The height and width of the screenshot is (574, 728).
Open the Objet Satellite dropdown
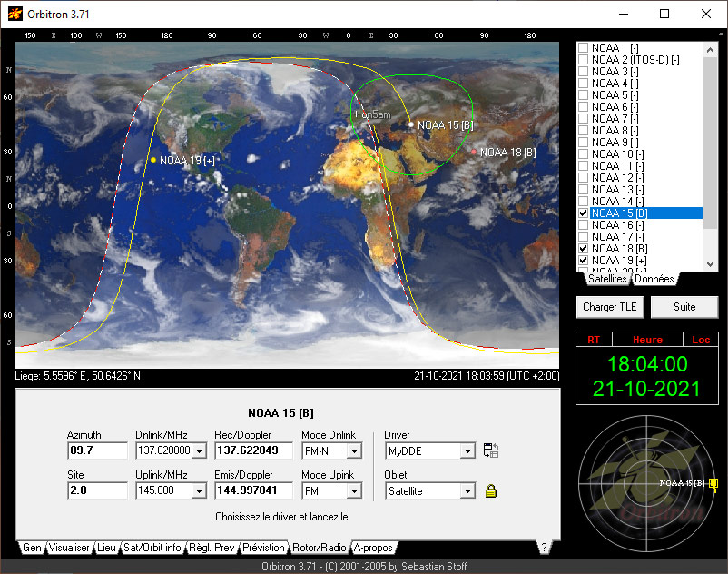(x=467, y=490)
